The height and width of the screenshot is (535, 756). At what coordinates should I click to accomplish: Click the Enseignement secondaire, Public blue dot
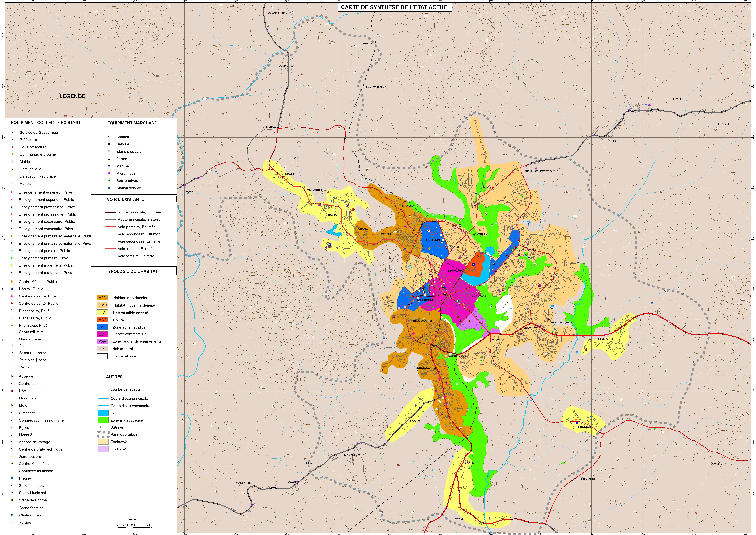tap(12, 221)
